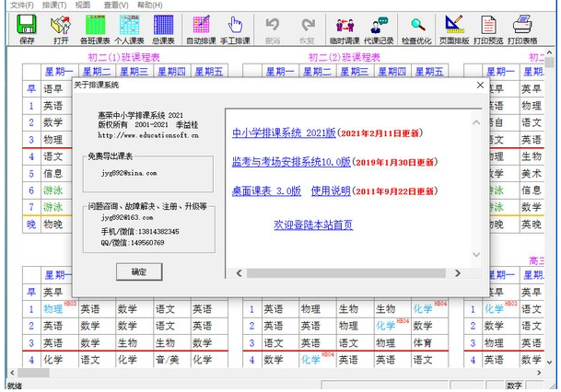Click http://www.educationsoft.cn text in dialog
This screenshot has height=392, width=561.
[148, 135]
